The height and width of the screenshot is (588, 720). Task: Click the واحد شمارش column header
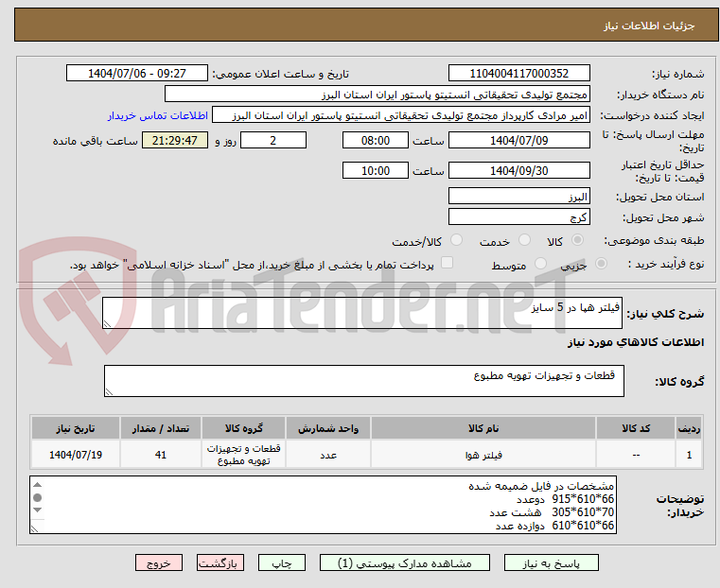click(328, 428)
